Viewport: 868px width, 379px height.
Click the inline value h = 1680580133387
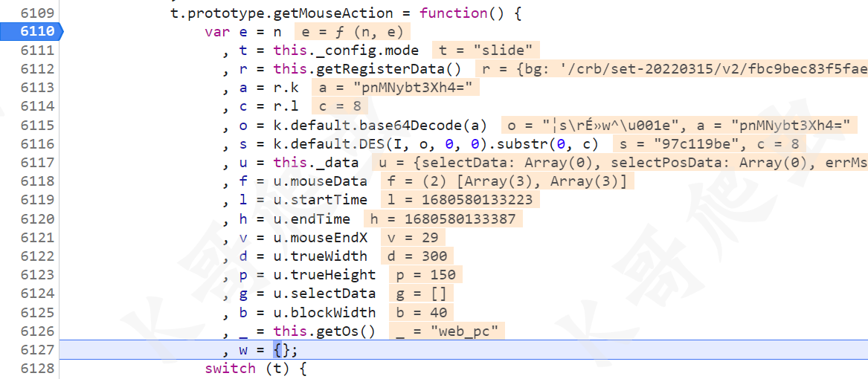tap(443, 218)
